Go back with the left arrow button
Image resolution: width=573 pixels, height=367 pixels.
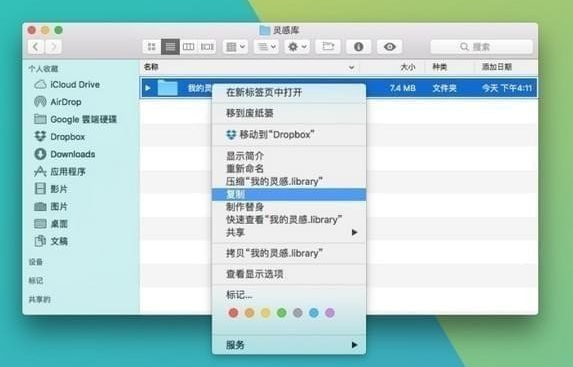pyautogui.click(x=36, y=47)
